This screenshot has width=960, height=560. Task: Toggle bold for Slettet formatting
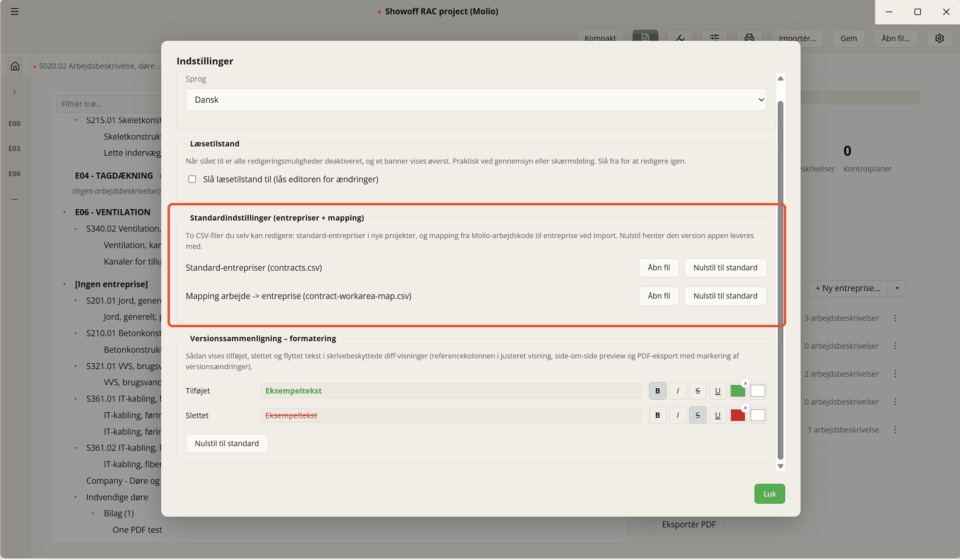pyautogui.click(x=658, y=415)
